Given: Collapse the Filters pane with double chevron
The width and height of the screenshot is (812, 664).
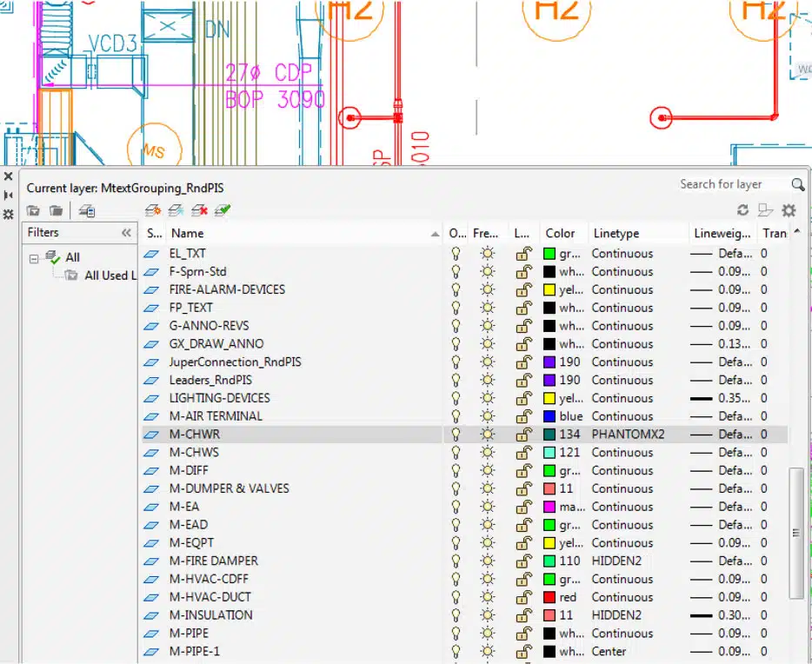Looking at the screenshot, I should click(x=126, y=233).
